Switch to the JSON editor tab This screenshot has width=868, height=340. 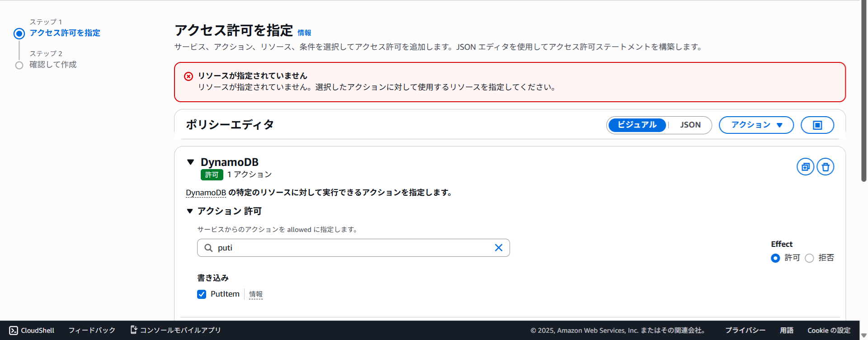[690, 125]
